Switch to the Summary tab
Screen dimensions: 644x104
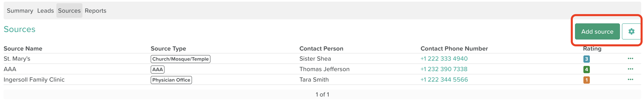click(x=20, y=10)
